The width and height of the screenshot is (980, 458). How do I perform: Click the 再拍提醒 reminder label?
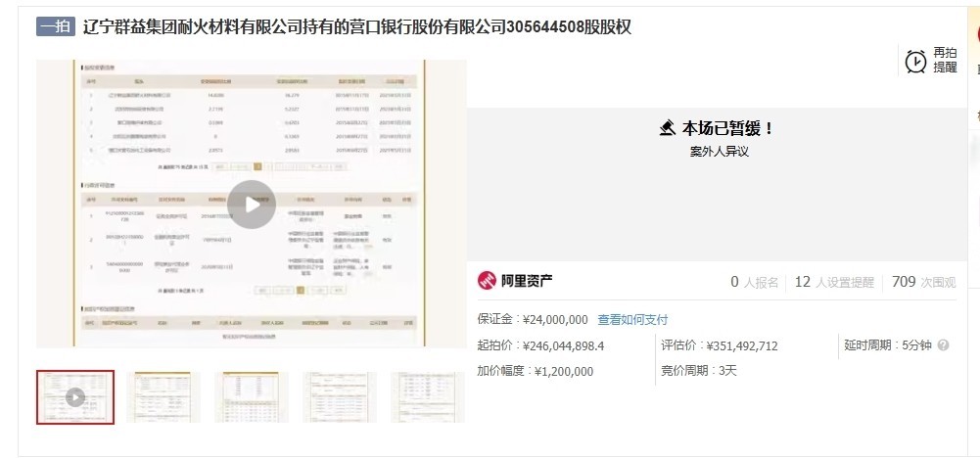945,61
